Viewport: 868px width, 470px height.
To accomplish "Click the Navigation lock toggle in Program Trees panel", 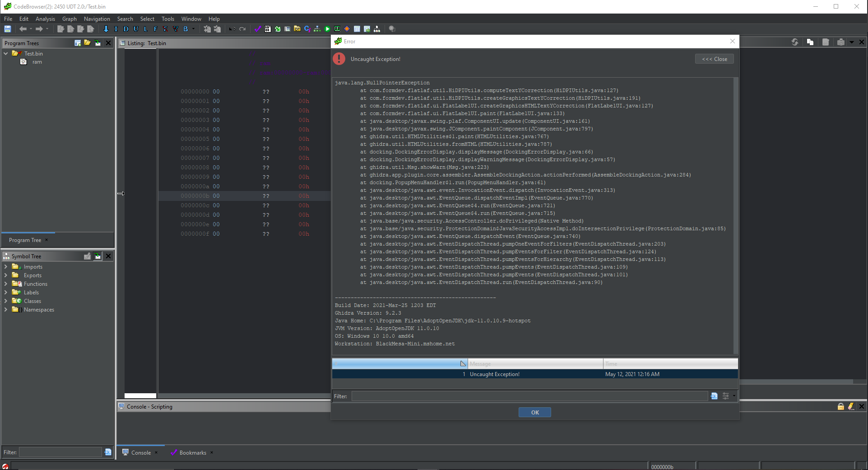I will 98,43.
